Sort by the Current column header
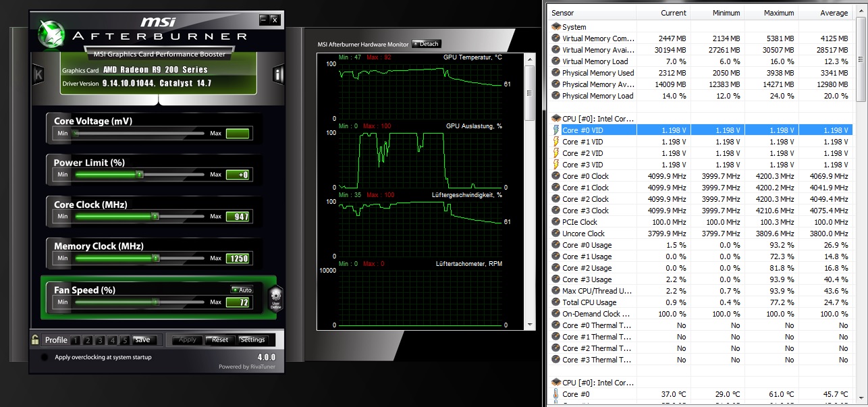868x407 pixels. [663, 13]
